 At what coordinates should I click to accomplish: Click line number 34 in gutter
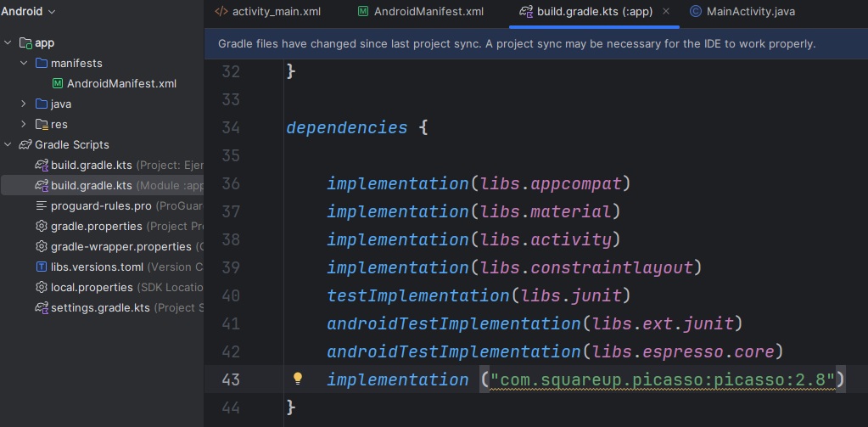pyautogui.click(x=230, y=127)
